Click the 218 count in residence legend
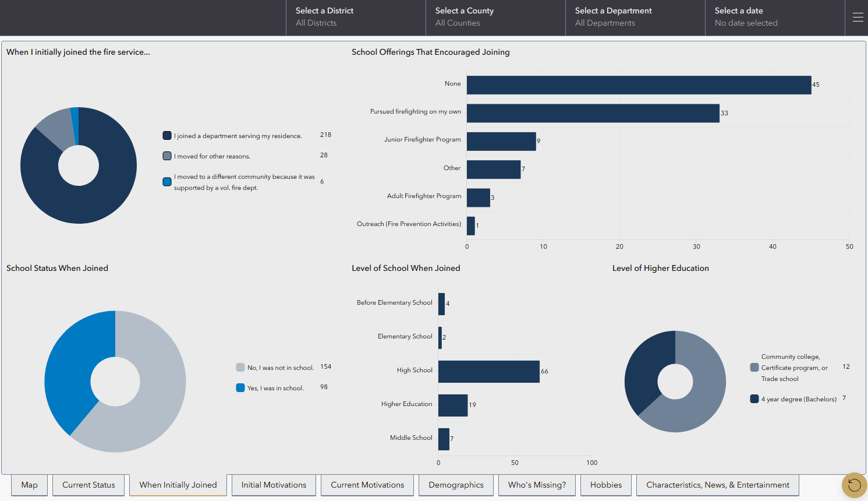The image size is (868, 501). (325, 135)
